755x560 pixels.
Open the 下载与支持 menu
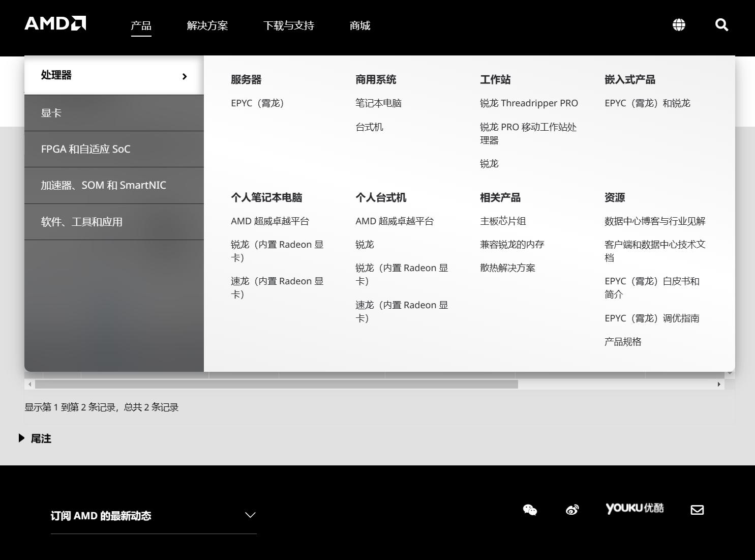[x=289, y=25]
